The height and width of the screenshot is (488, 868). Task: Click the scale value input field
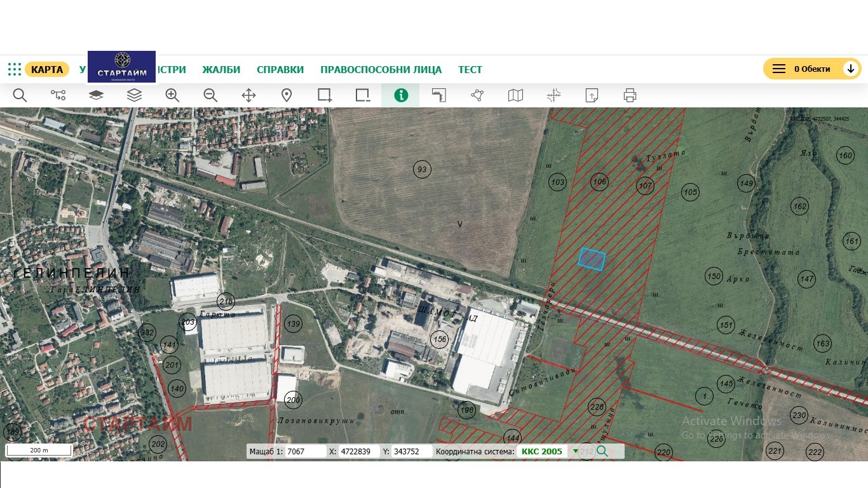point(307,451)
